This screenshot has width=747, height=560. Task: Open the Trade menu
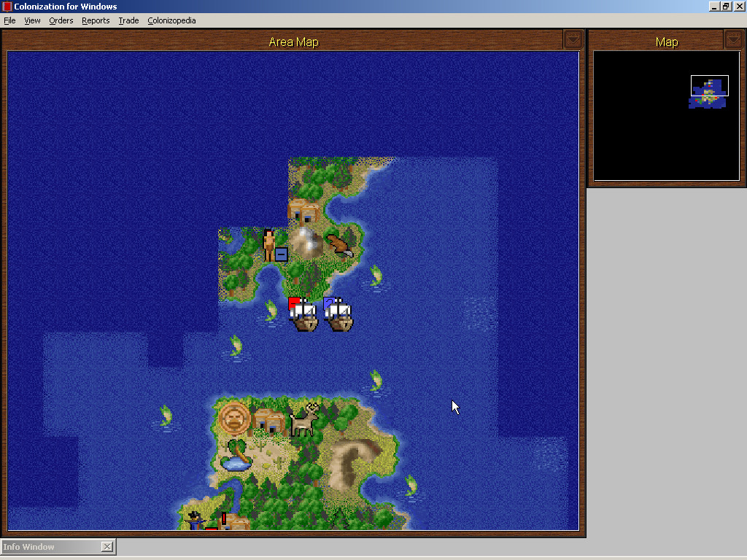tap(128, 20)
